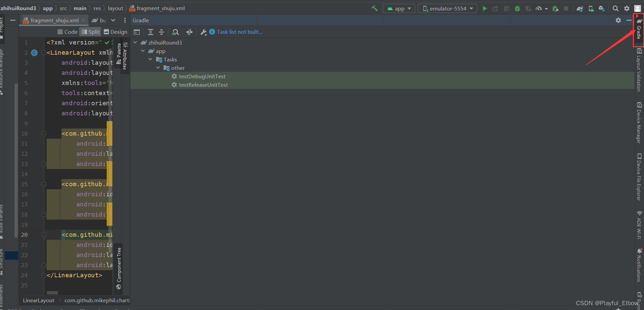Open the app run configuration dropdown
Screen dimensions: 644x310
click(x=399, y=8)
